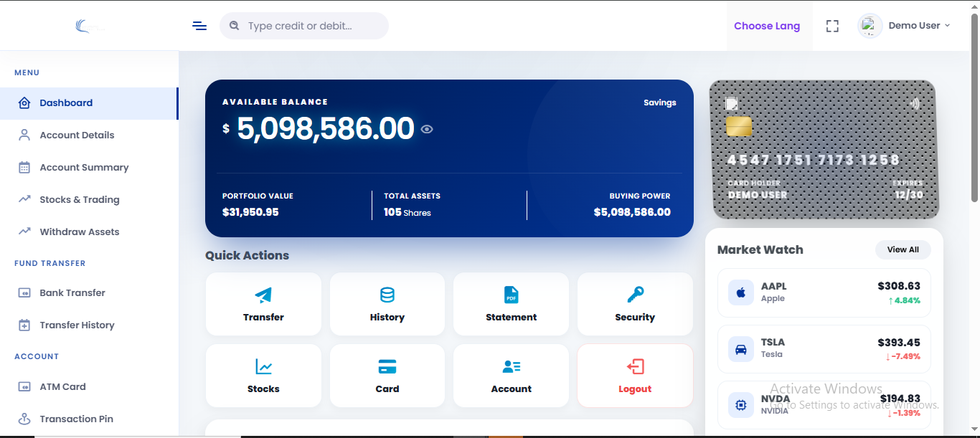Click the NVIDIA chip icon

click(x=741, y=405)
